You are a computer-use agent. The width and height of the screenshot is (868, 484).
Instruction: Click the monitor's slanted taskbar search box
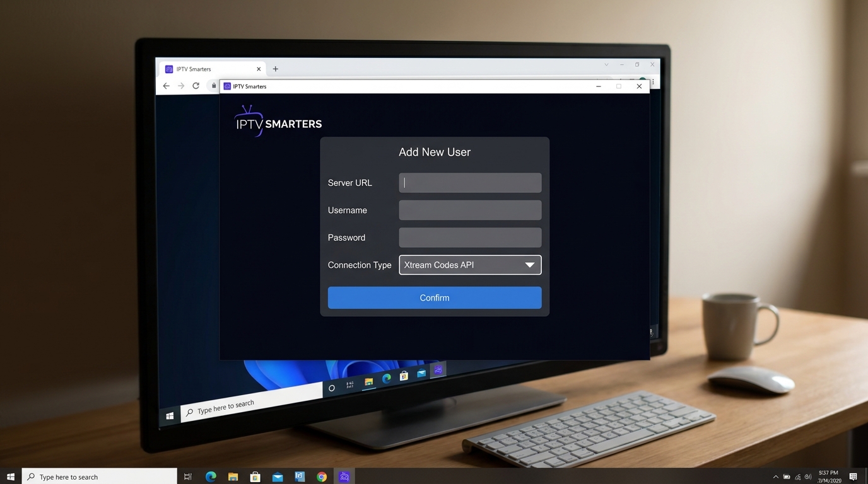coord(252,403)
